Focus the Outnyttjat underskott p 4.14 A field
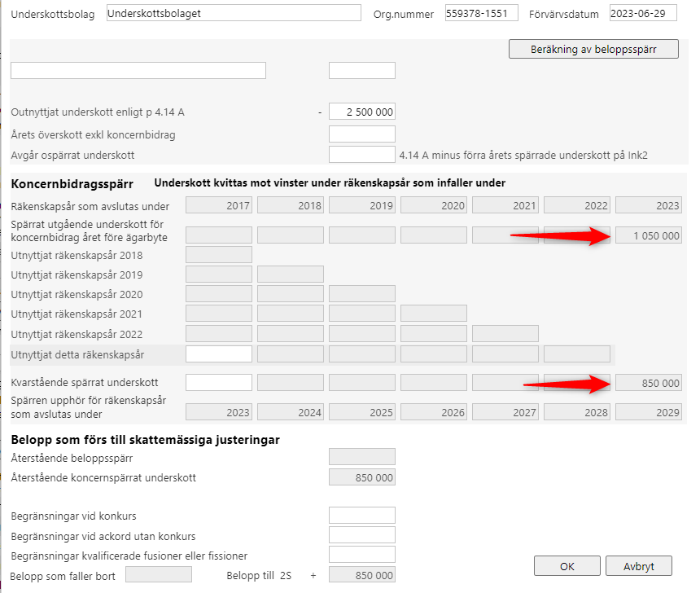700x593 pixels. click(x=362, y=112)
